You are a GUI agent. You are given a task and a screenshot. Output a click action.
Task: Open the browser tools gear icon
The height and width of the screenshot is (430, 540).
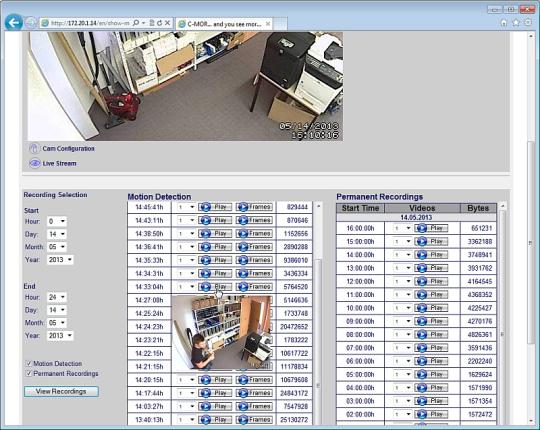coord(528,23)
